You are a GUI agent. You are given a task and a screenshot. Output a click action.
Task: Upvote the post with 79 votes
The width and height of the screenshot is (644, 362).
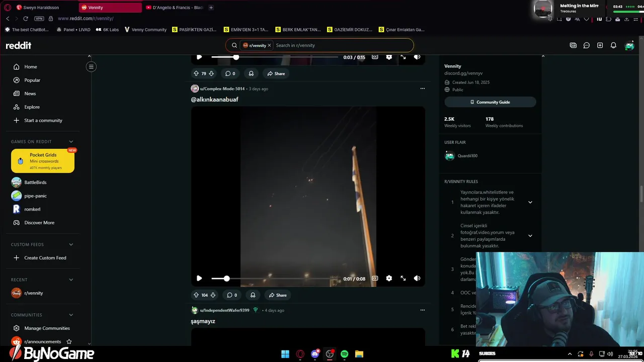[196, 73]
